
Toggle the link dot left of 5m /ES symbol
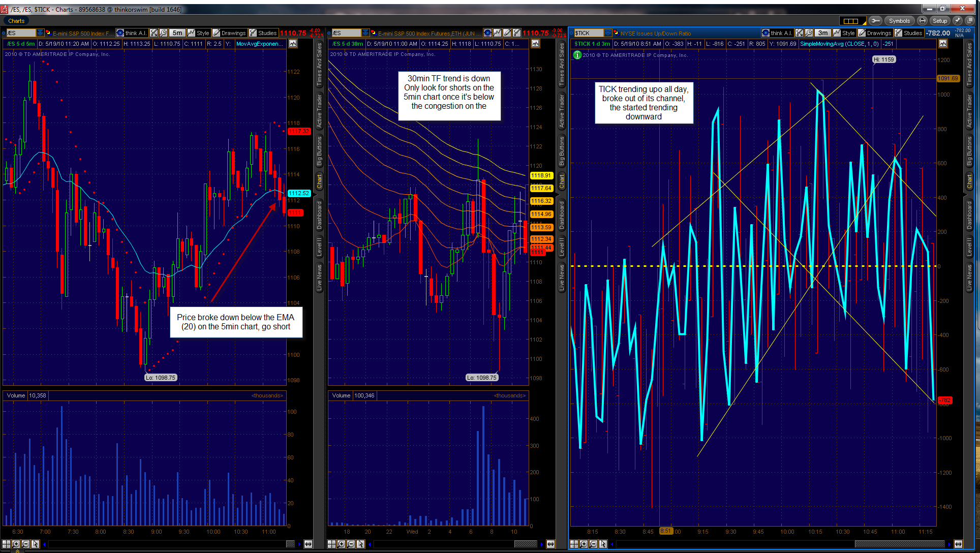[x=4, y=33]
